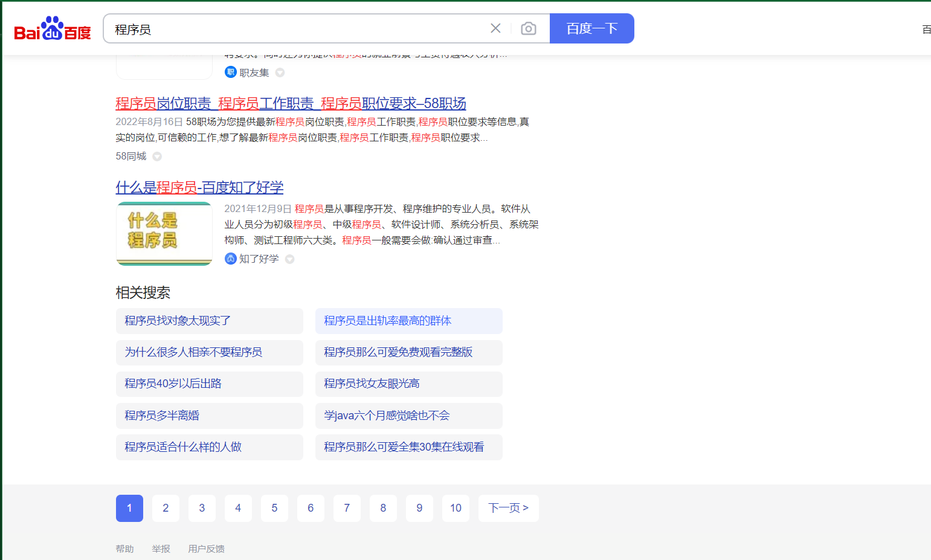This screenshot has width=931, height=560.
Task: Open the 知了好学 source link
Action: 259,259
